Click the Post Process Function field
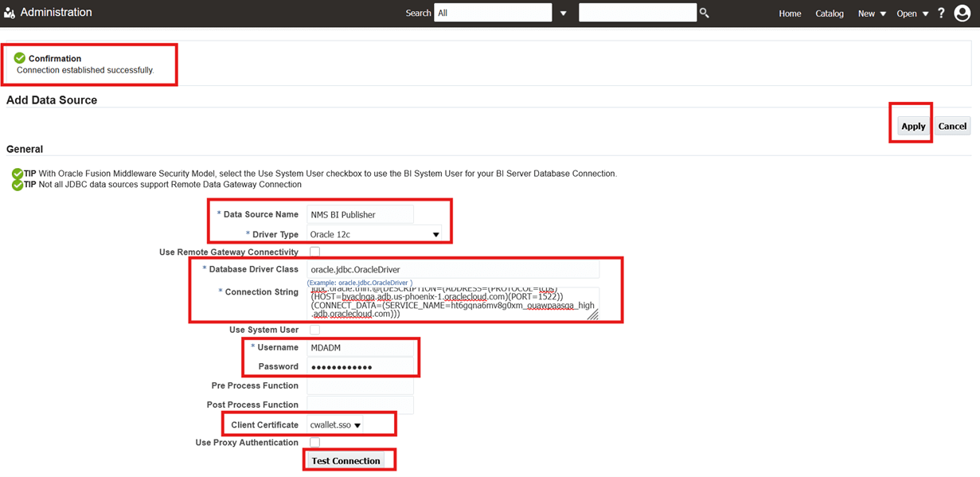Viewport: 980px width, 477px height. [x=360, y=405]
